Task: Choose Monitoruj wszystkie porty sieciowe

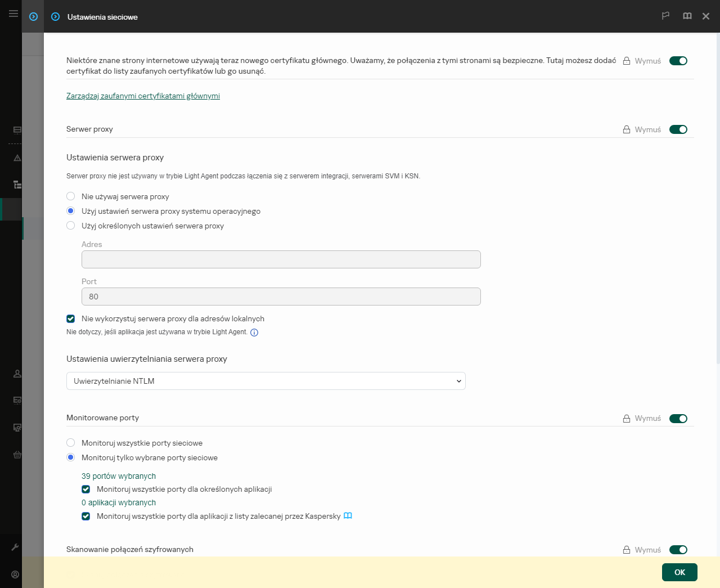Action: (x=70, y=443)
